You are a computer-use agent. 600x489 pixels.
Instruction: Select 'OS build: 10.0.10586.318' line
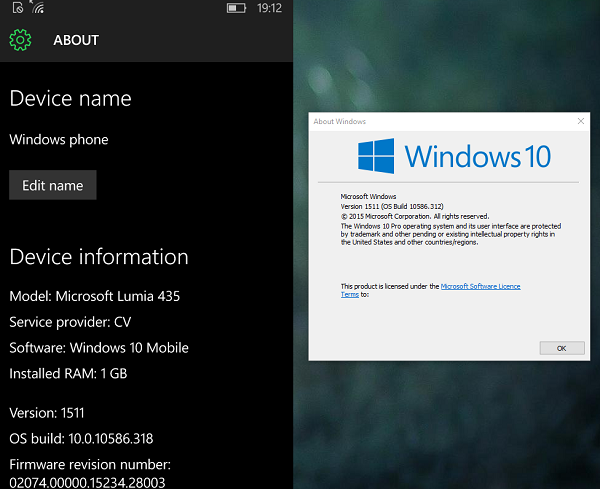tap(81, 438)
